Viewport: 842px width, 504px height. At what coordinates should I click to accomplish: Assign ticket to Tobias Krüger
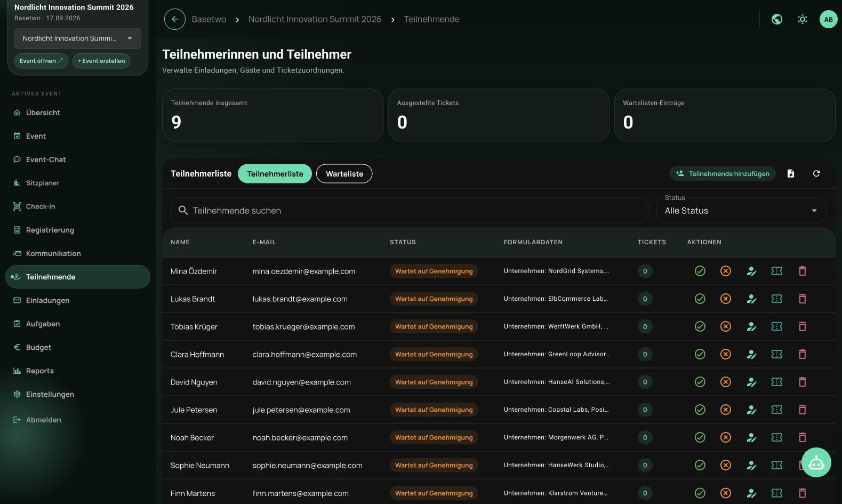[777, 326]
